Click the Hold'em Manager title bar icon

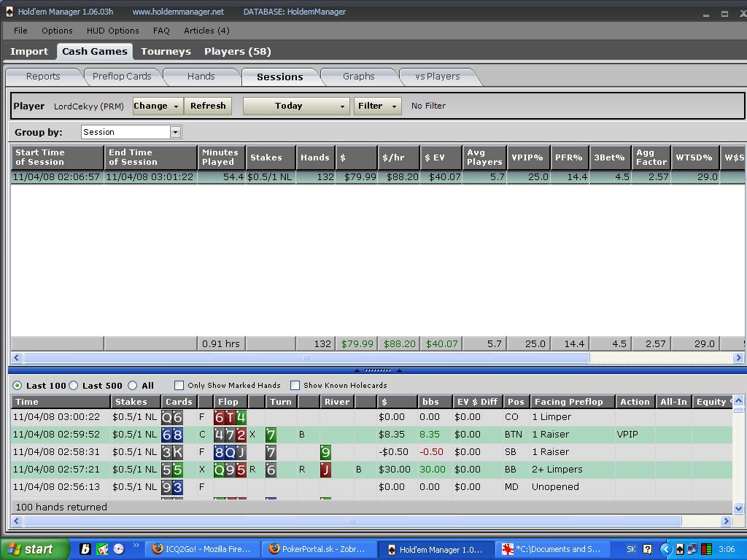pyautogui.click(x=9, y=12)
